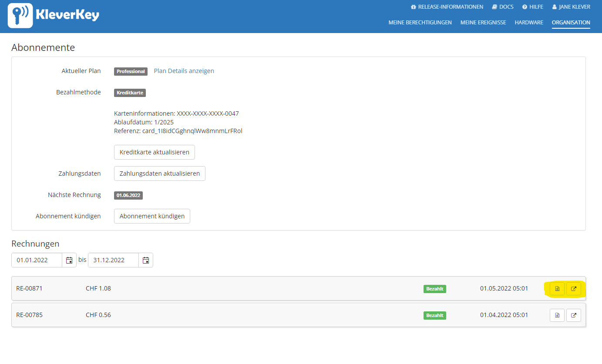
Task: Open the Jane Klever user menu
Action: (x=571, y=7)
